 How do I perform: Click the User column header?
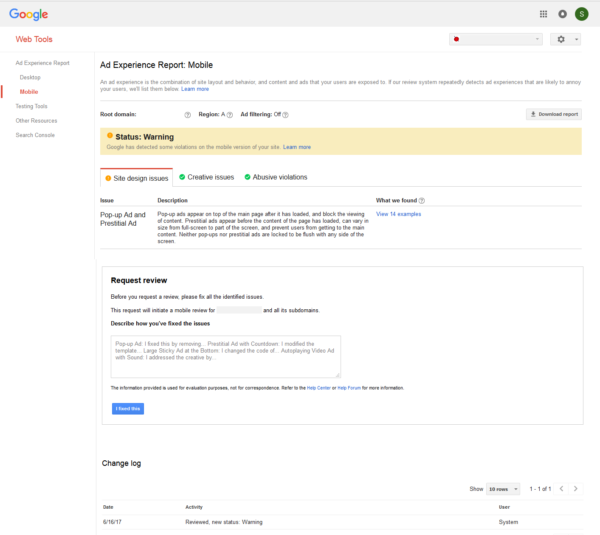point(504,507)
